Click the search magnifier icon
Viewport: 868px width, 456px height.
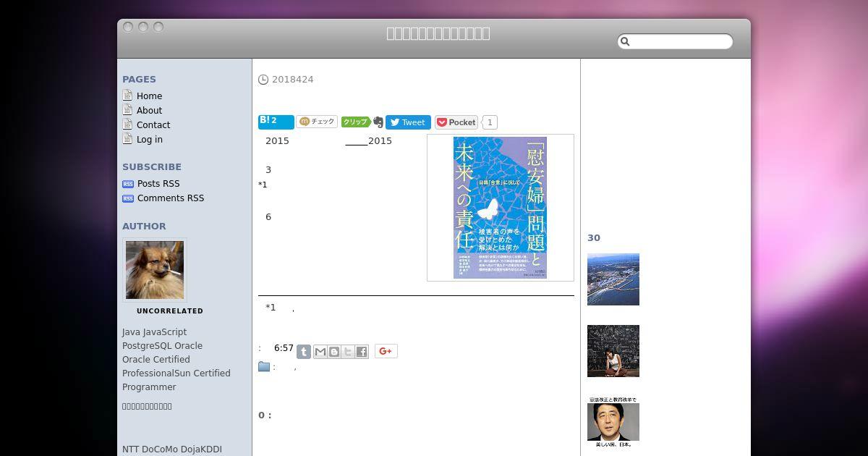coord(626,42)
